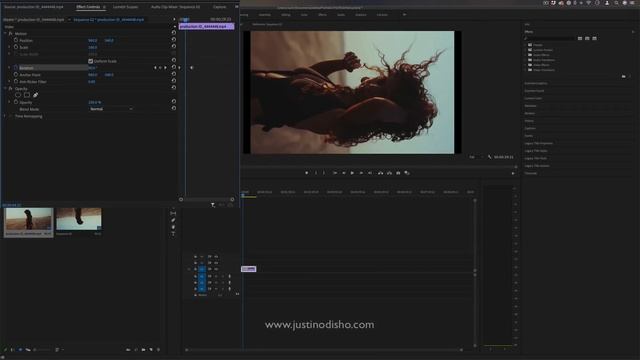Image resolution: width=640 pixels, height=360 pixels.
Task: Toggle the Opacity fx effect on or off
Action: pos(11,88)
